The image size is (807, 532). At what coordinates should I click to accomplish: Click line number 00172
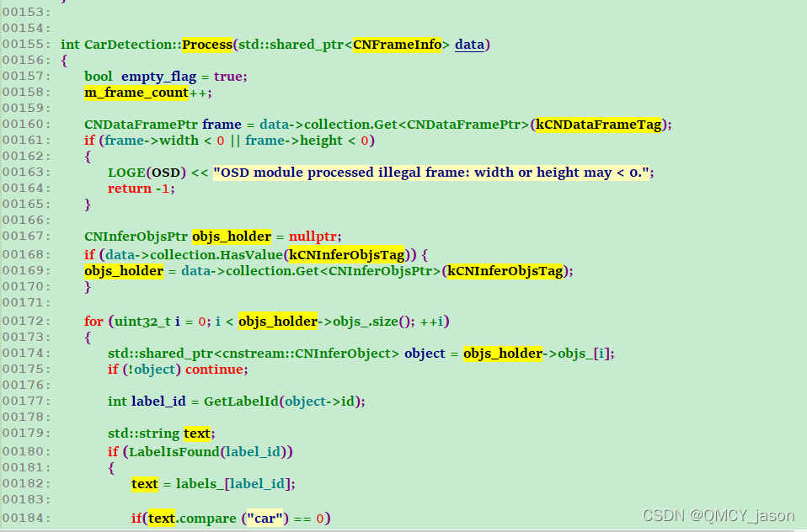[26, 321]
